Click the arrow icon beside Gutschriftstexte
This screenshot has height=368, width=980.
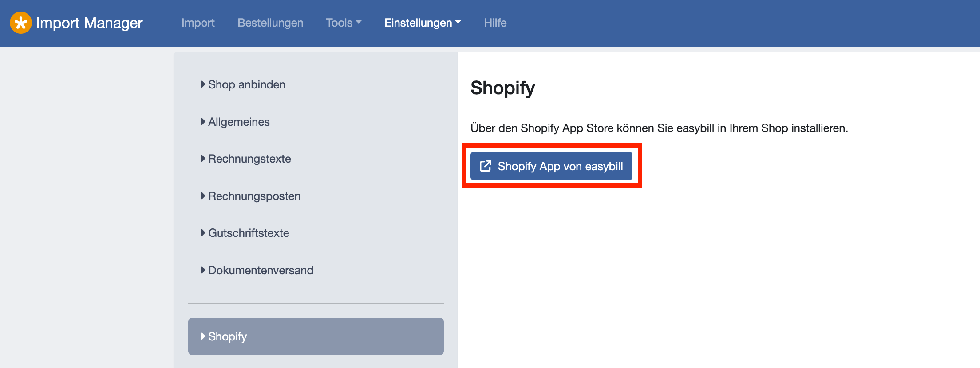[x=203, y=232]
